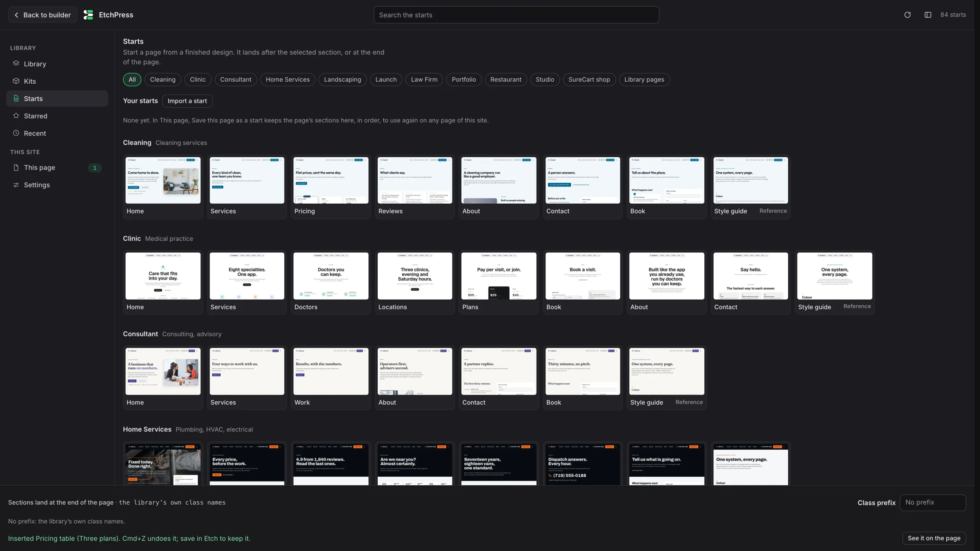Select the All filter chip
This screenshot has height=551, width=980.
point(132,80)
